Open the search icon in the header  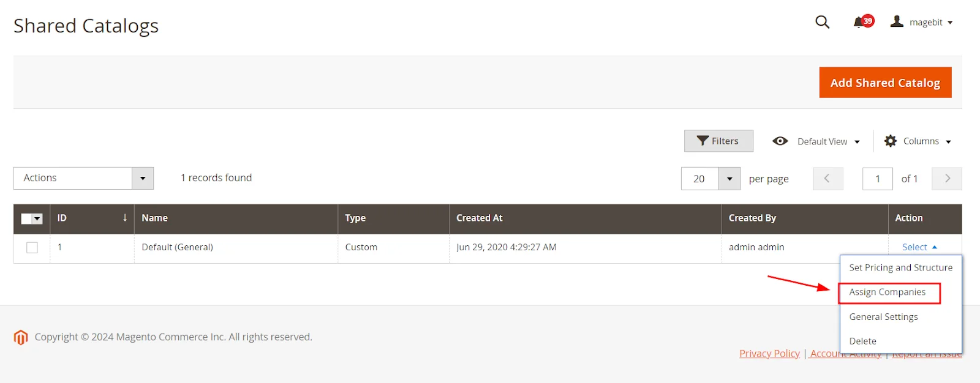tap(822, 22)
